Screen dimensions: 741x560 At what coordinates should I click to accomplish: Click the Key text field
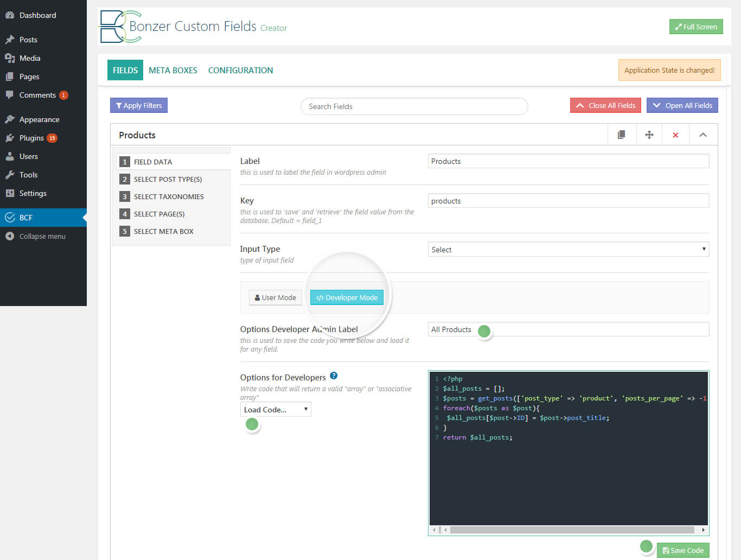click(568, 201)
